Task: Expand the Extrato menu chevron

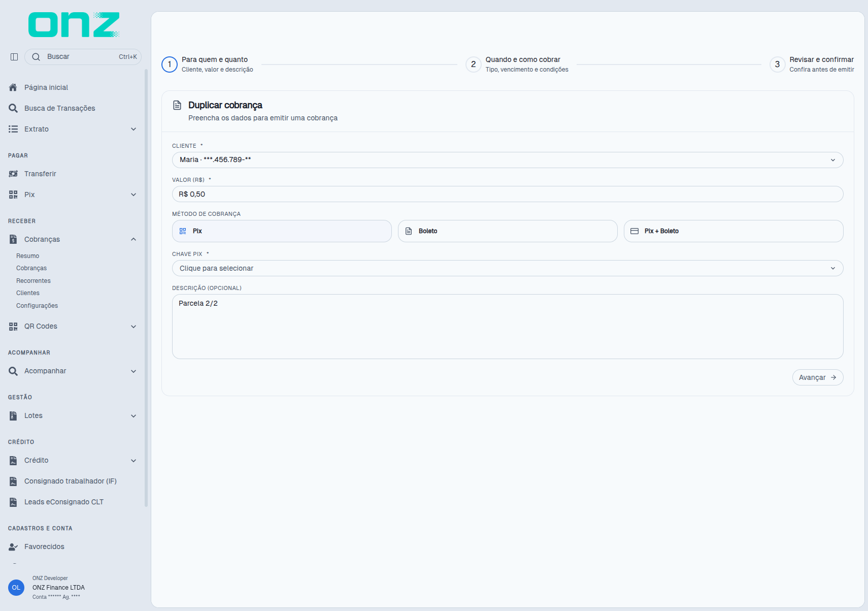Action: tap(133, 129)
